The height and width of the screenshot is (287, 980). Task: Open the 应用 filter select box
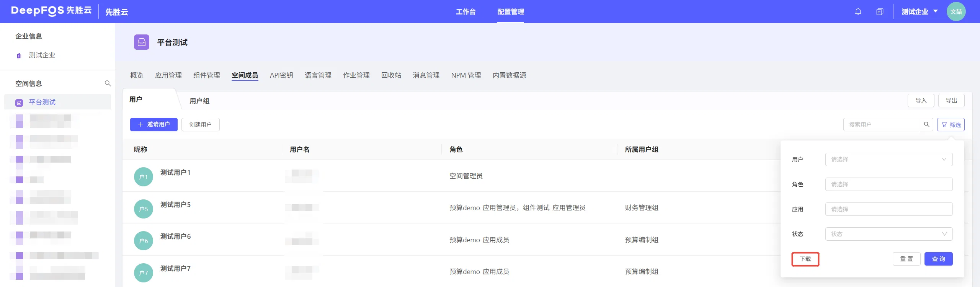[x=889, y=209]
